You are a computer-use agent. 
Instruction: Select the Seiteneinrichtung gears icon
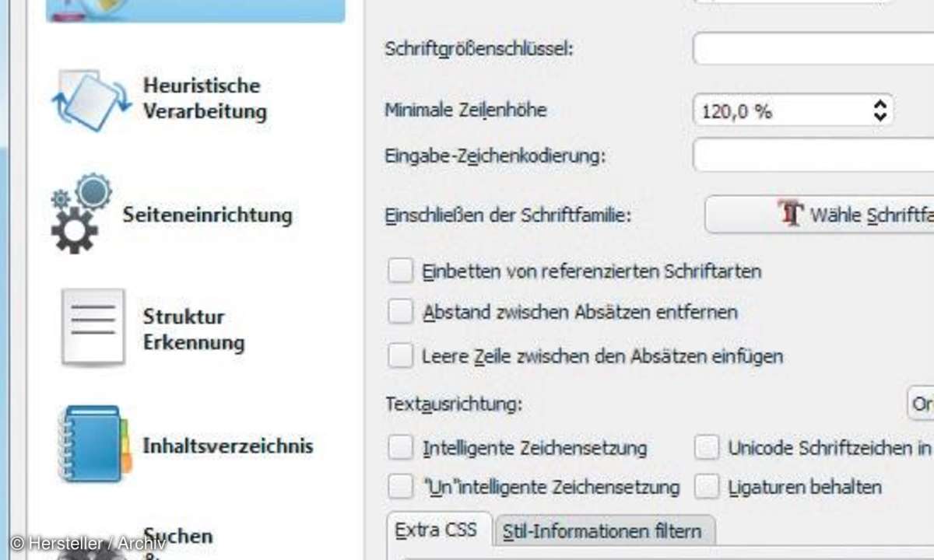[x=81, y=213]
